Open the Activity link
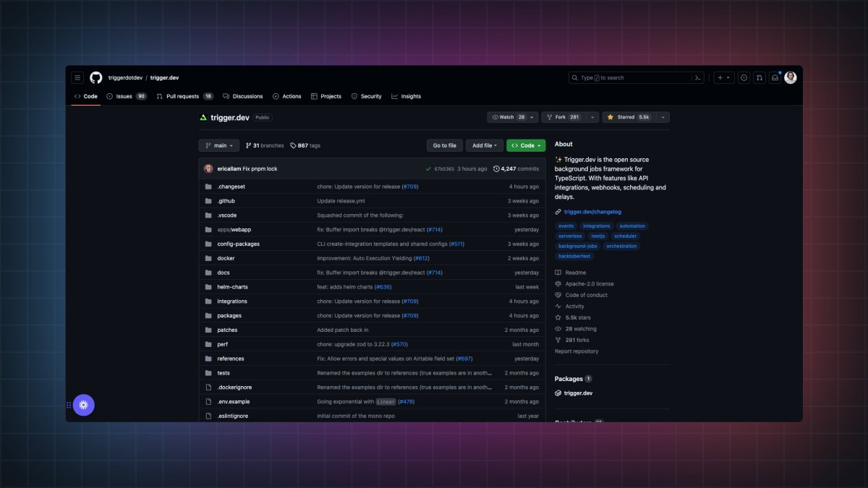The height and width of the screenshot is (488, 868). pos(569,307)
